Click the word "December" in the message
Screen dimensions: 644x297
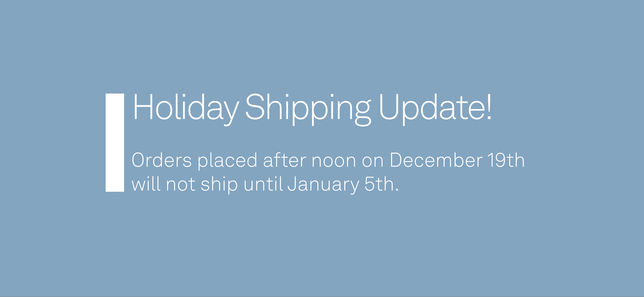pyautogui.click(x=436, y=160)
